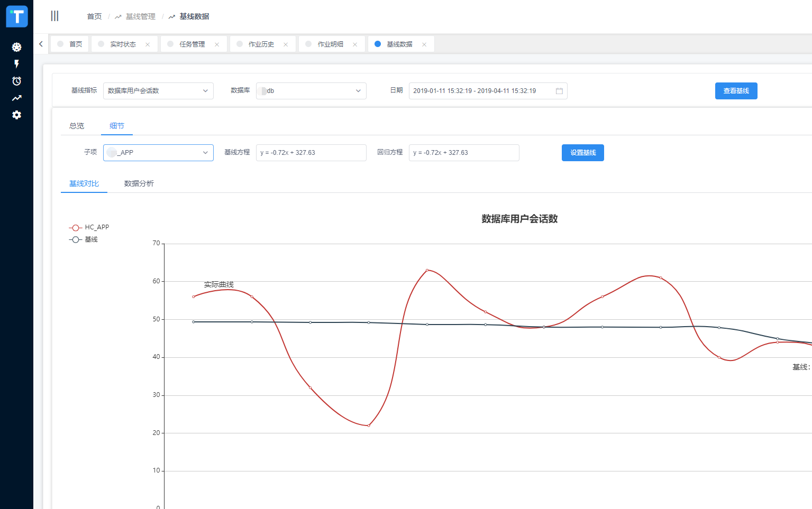Click the red curve lowest point near 22

pyautogui.click(x=369, y=425)
